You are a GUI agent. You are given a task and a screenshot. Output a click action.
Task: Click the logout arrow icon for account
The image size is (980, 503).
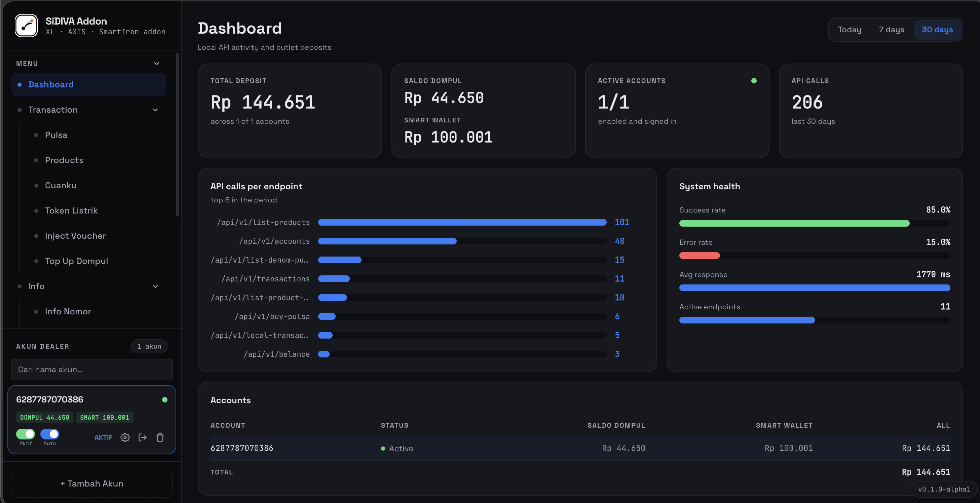click(x=143, y=437)
